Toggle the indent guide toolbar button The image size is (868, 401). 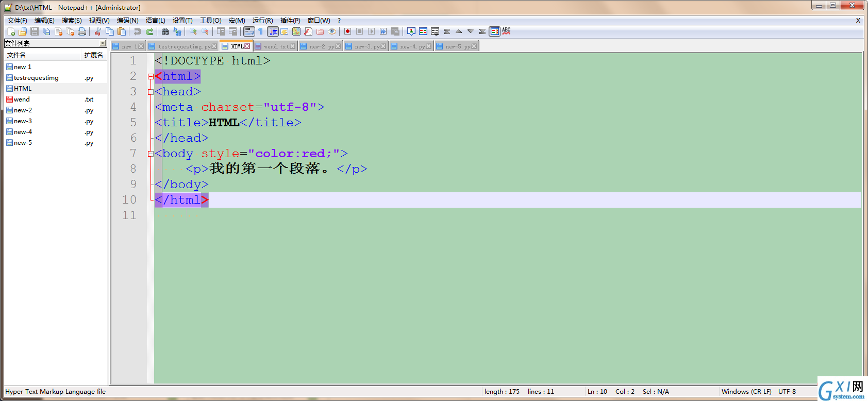pyautogui.click(x=273, y=31)
